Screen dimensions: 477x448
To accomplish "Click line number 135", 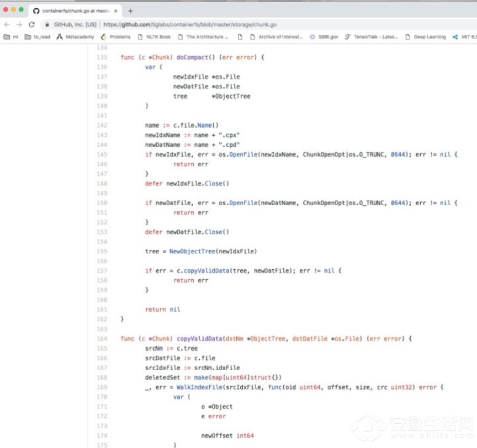I will [102, 57].
